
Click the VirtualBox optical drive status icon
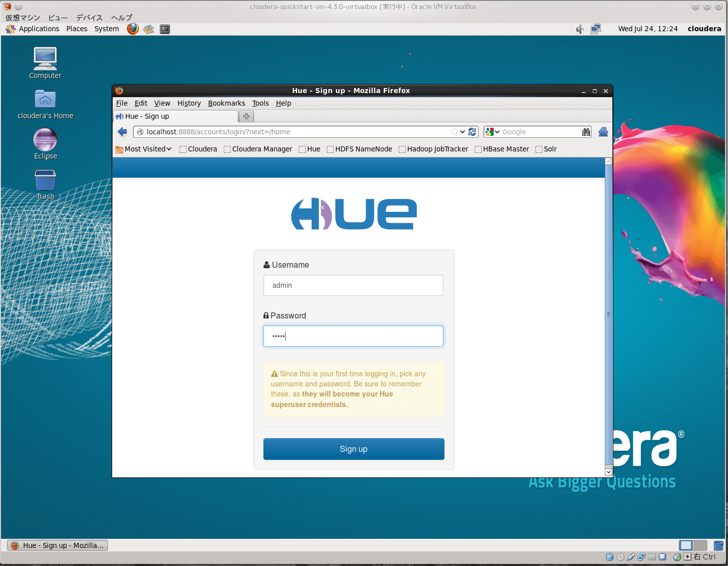point(620,557)
